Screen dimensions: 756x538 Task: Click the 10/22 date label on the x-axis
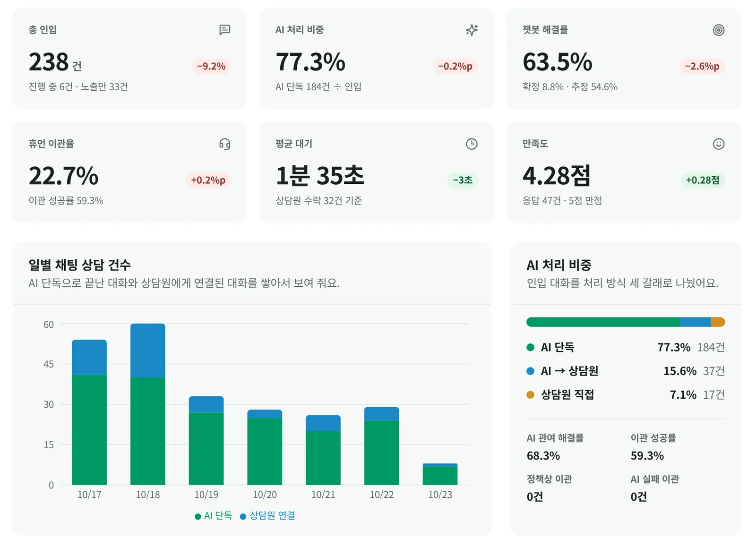pyautogui.click(x=382, y=495)
